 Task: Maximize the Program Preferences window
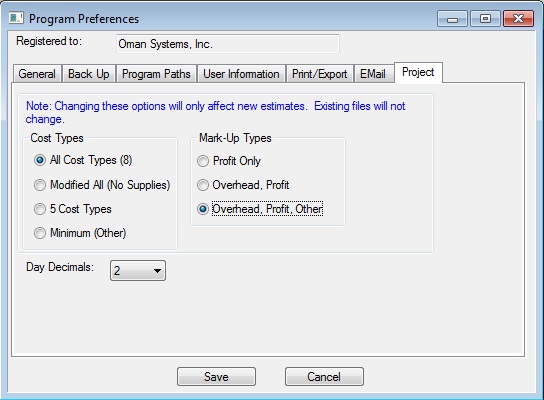point(485,18)
